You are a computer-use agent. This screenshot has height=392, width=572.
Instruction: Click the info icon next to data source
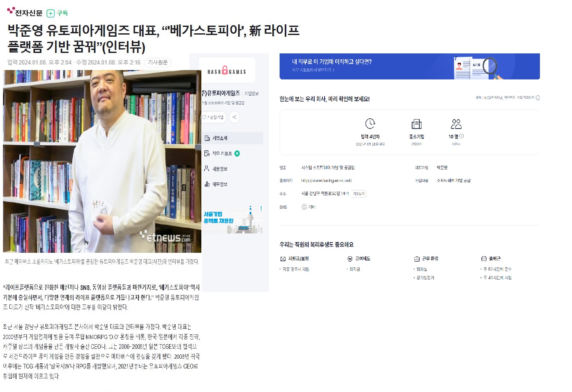click(538, 98)
